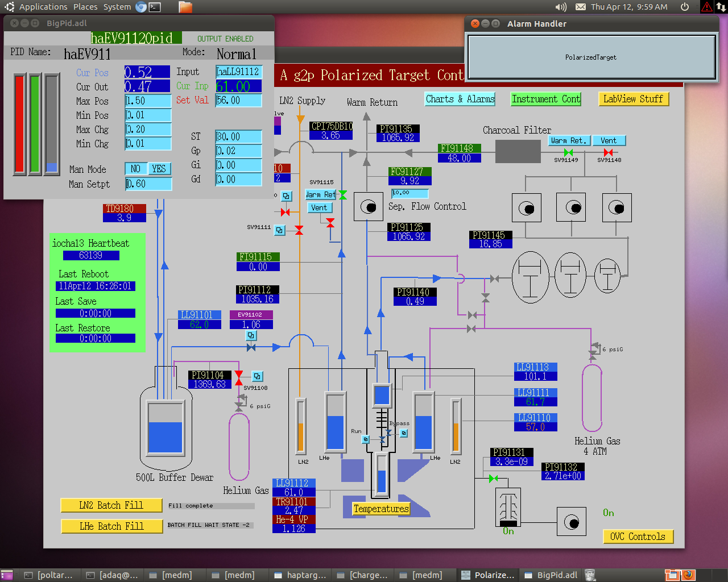Set Man Mode to YES
728x582 pixels.
coord(159,169)
